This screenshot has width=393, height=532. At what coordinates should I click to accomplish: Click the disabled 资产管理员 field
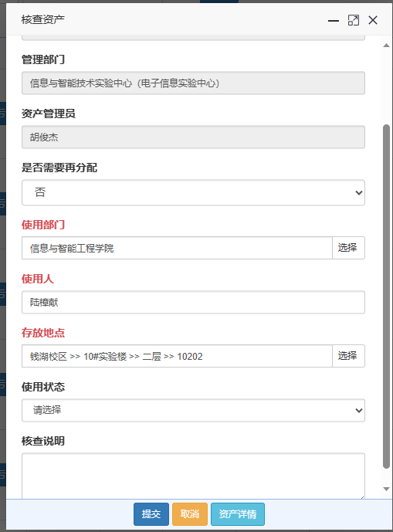click(x=193, y=137)
